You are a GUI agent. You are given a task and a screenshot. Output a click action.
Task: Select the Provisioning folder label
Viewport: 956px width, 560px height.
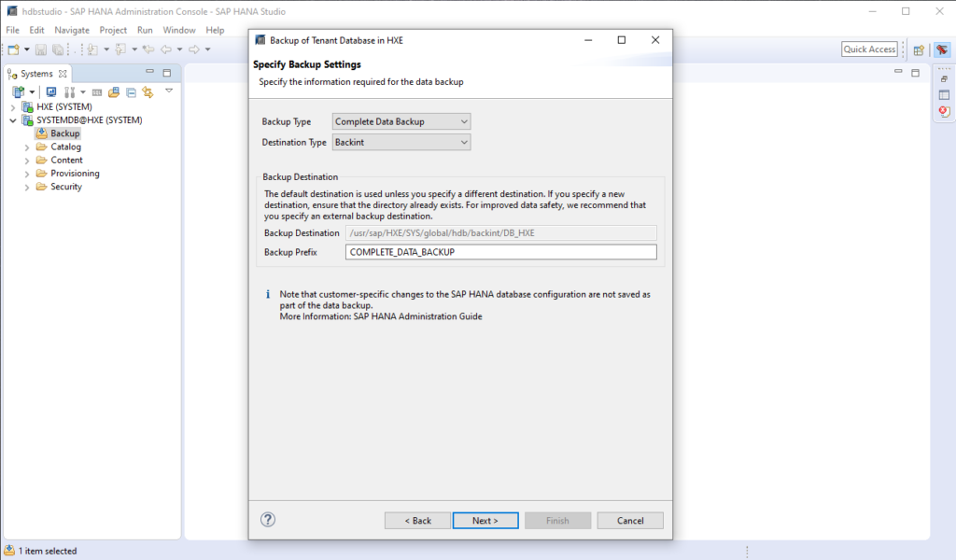pos(75,174)
